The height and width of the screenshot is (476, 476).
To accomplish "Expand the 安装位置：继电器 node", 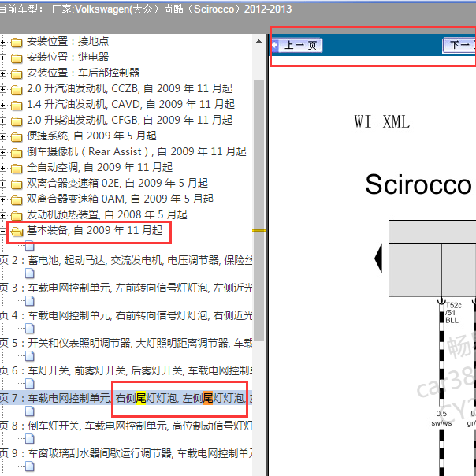I will coord(2,58).
